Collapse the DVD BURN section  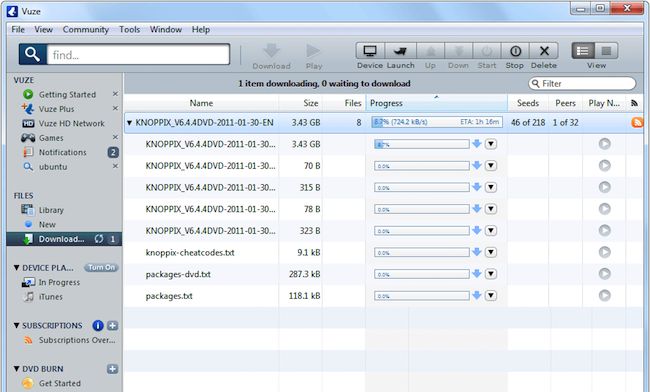[17, 369]
